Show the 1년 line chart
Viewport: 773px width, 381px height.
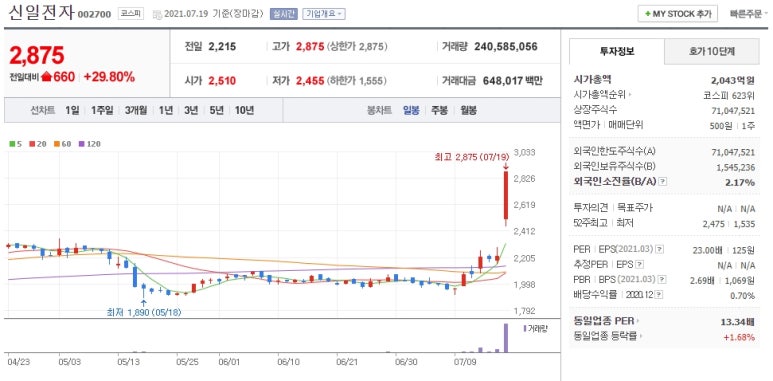(x=166, y=110)
